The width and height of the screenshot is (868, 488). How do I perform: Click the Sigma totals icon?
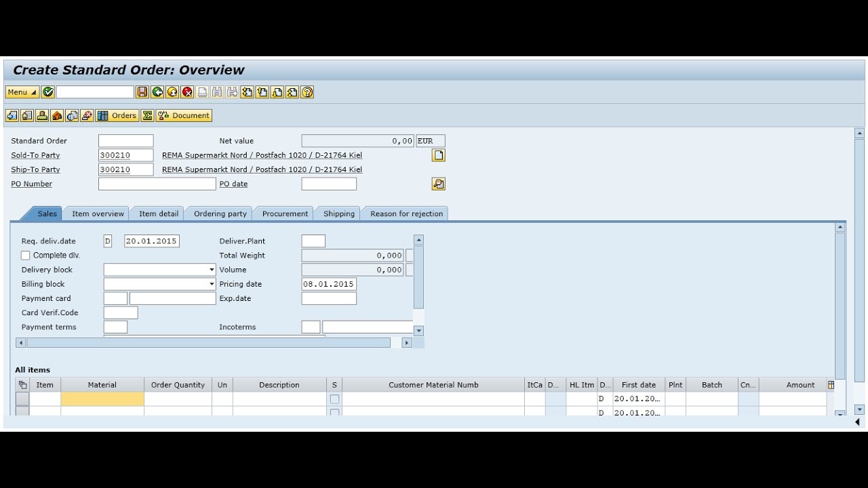click(x=147, y=115)
